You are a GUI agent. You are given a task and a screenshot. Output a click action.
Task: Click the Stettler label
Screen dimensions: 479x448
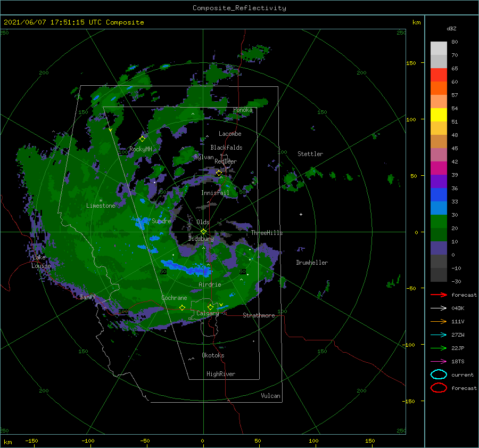(310, 154)
